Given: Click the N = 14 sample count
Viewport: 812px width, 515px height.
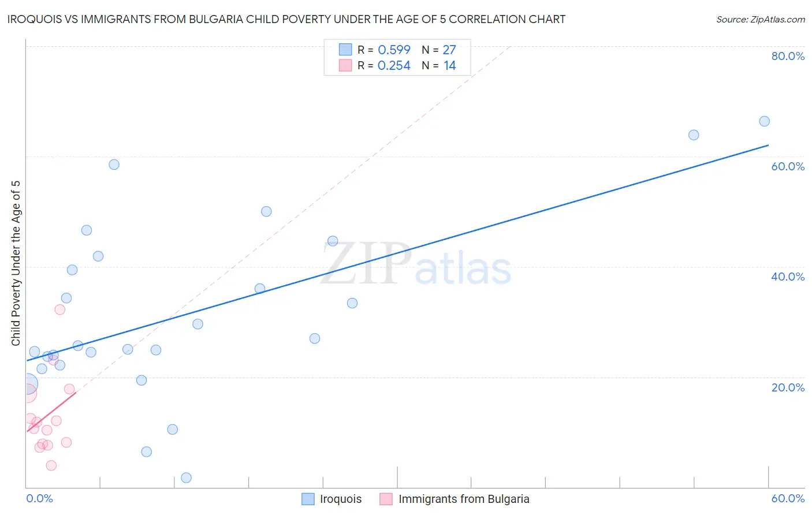Looking at the screenshot, I should pyautogui.click(x=439, y=66).
